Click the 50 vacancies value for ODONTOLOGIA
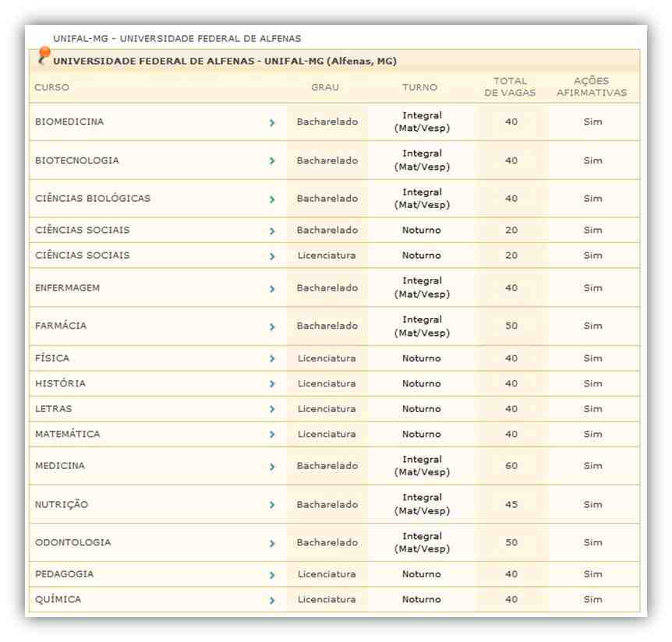 [511, 542]
